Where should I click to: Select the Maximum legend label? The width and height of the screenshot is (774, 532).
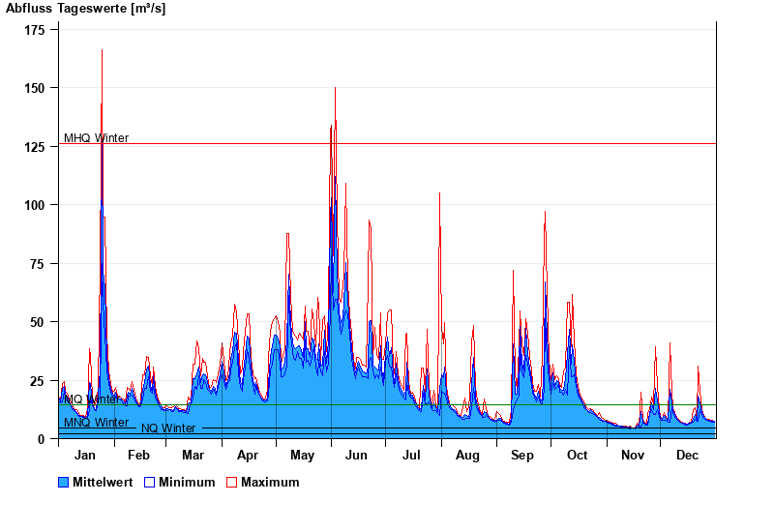tap(270, 482)
